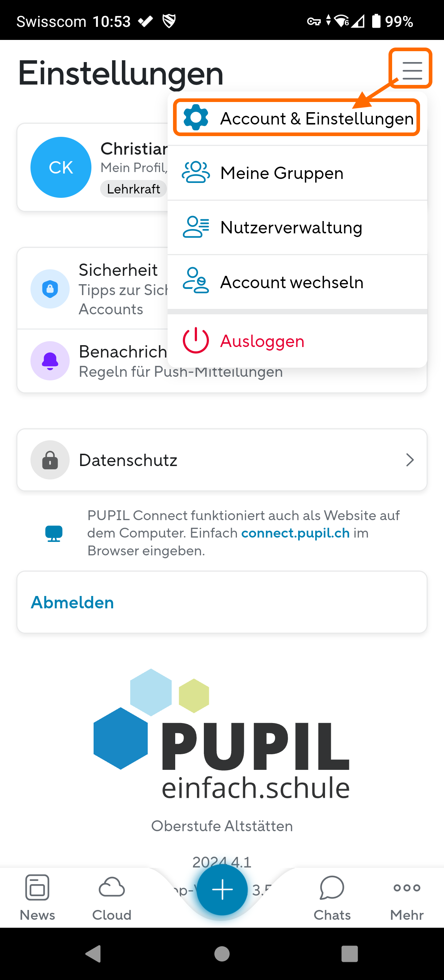Open the hamburger menu icon
Image resolution: width=444 pixels, height=980 pixels.
412,70
